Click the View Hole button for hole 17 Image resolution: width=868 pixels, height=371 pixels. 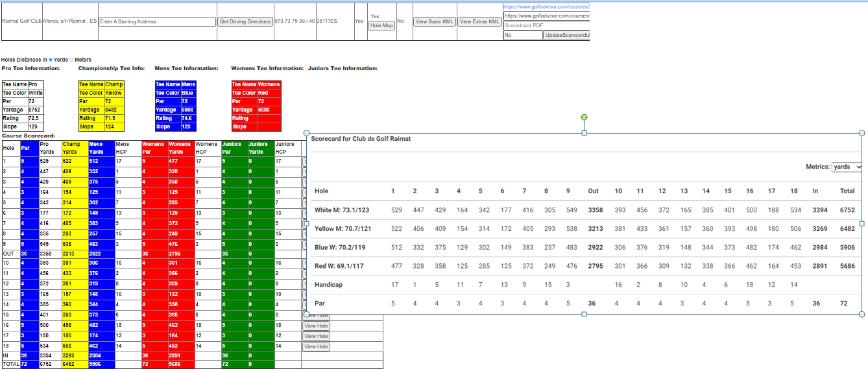click(x=317, y=336)
